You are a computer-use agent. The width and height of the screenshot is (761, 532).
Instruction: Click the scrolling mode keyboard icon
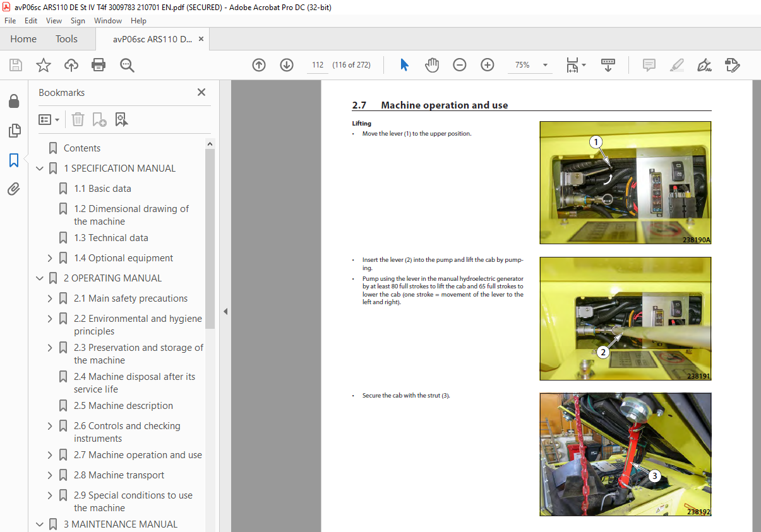click(x=608, y=65)
